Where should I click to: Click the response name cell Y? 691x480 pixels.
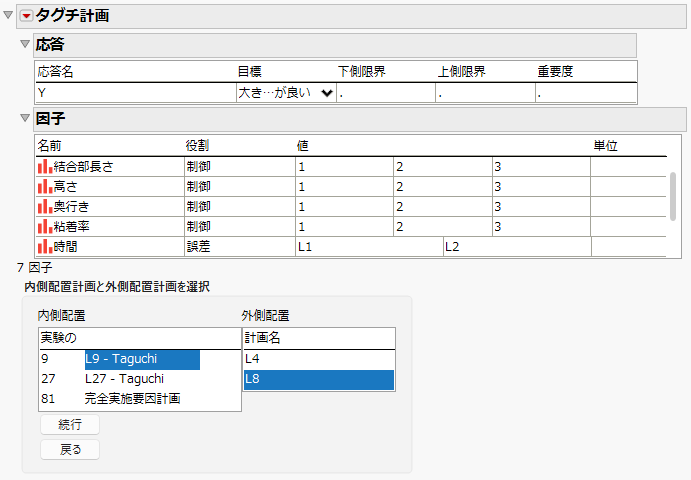tap(136, 93)
